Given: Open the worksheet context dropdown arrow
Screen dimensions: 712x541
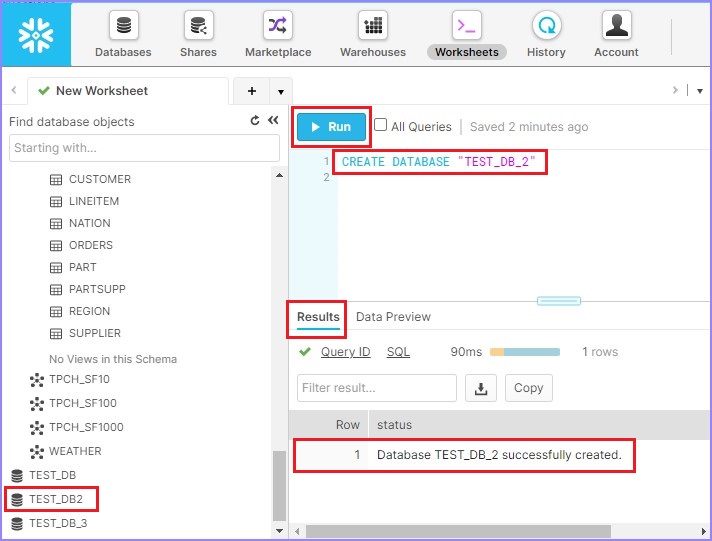Looking at the screenshot, I should 700,91.
